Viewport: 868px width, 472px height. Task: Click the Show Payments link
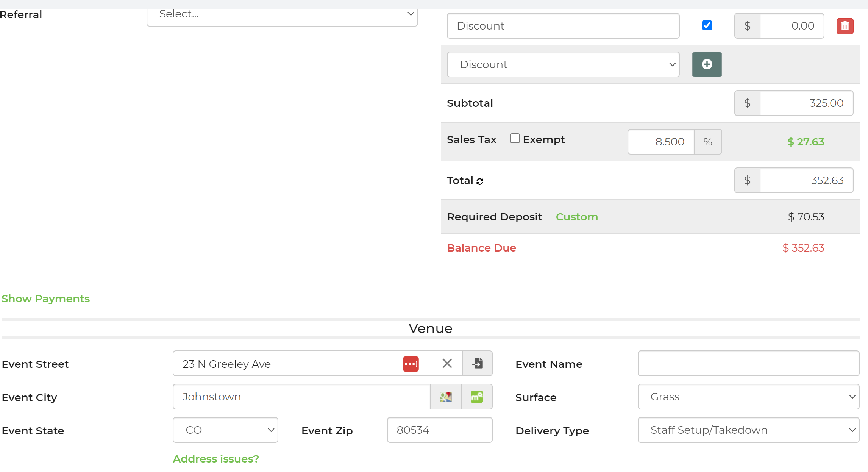45,299
